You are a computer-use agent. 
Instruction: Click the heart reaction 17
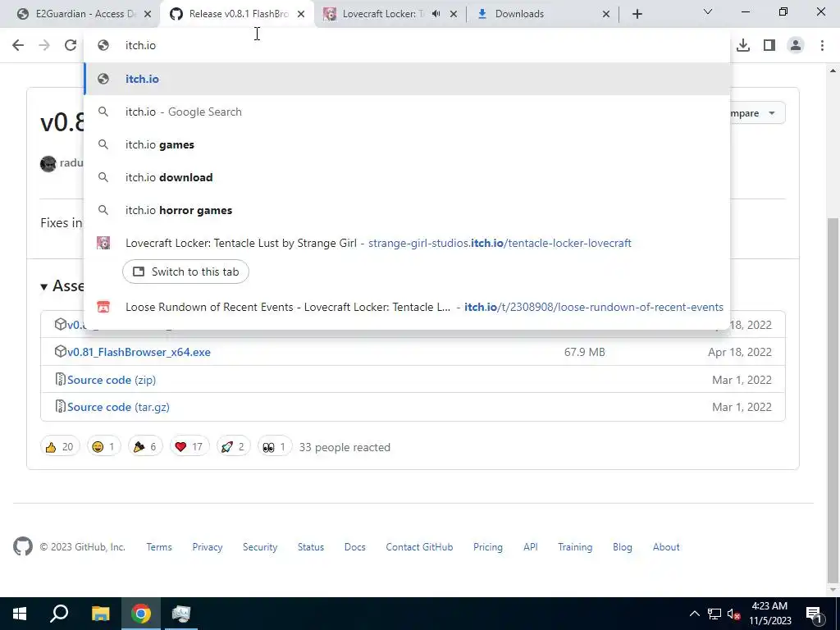(189, 447)
